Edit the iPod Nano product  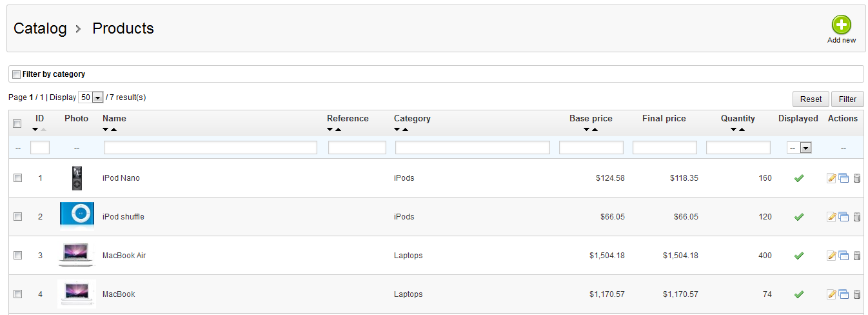pyautogui.click(x=832, y=178)
